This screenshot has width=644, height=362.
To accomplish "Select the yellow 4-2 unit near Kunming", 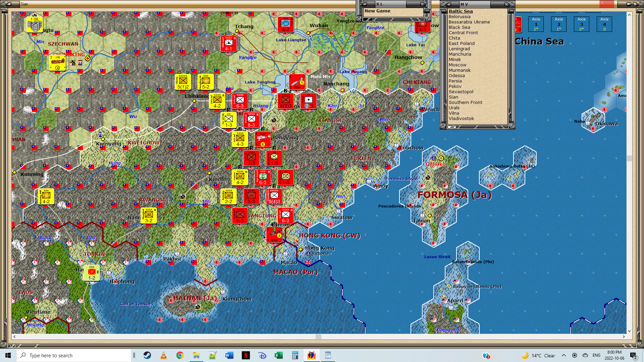I will (46, 196).
